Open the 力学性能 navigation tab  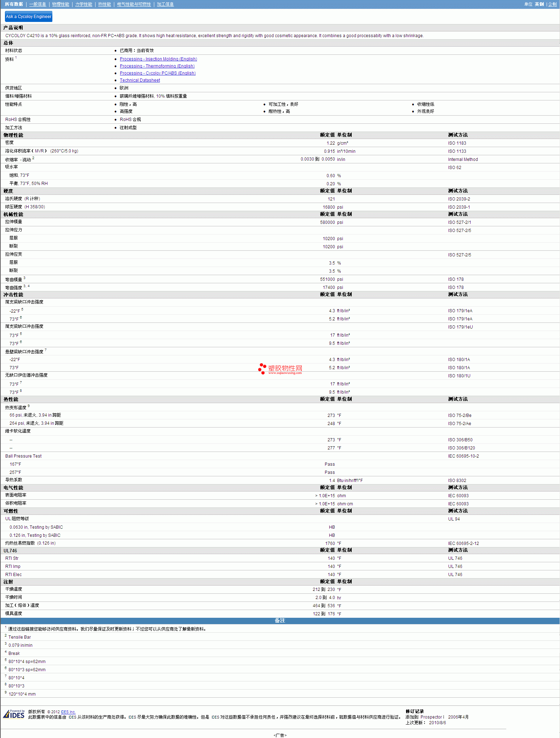point(83,4)
